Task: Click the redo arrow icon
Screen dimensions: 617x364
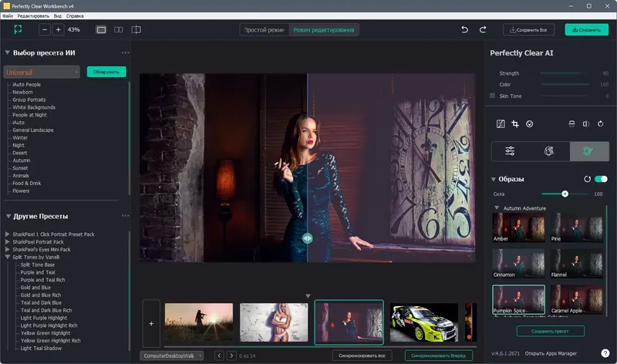Action: tap(483, 30)
